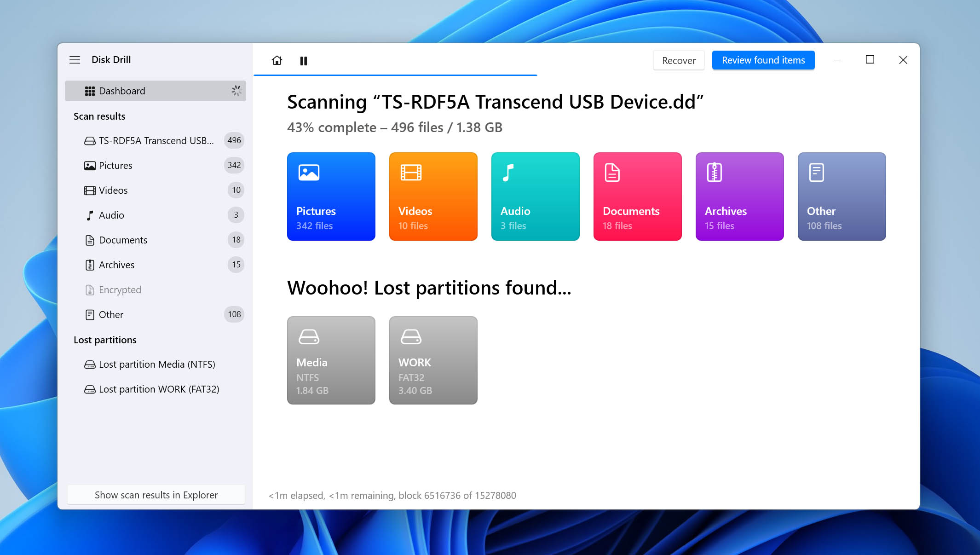Viewport: 980px width, 555px height.
Task: Click the 342 count badge for Pictures
Action: point(234,165)
